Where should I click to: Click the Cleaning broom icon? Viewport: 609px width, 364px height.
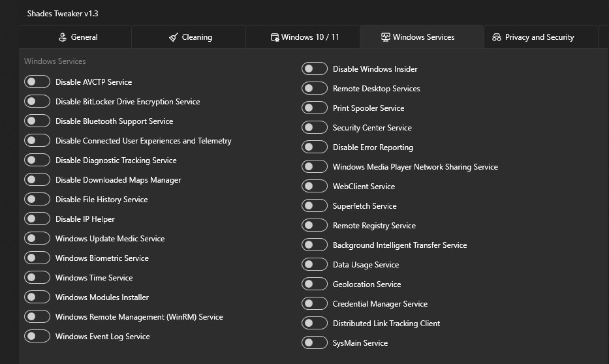[174, 37]
